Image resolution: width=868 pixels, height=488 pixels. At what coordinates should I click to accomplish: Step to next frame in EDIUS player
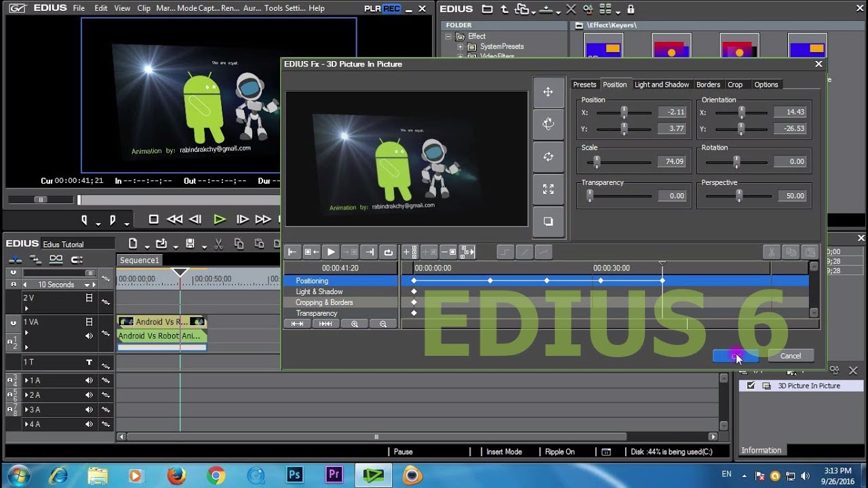coord(242,220)
